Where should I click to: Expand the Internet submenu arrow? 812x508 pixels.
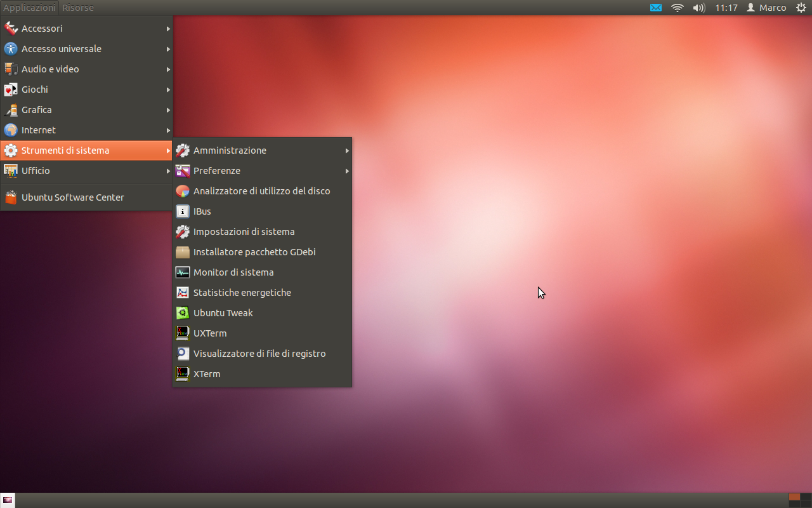pos(168,130)
